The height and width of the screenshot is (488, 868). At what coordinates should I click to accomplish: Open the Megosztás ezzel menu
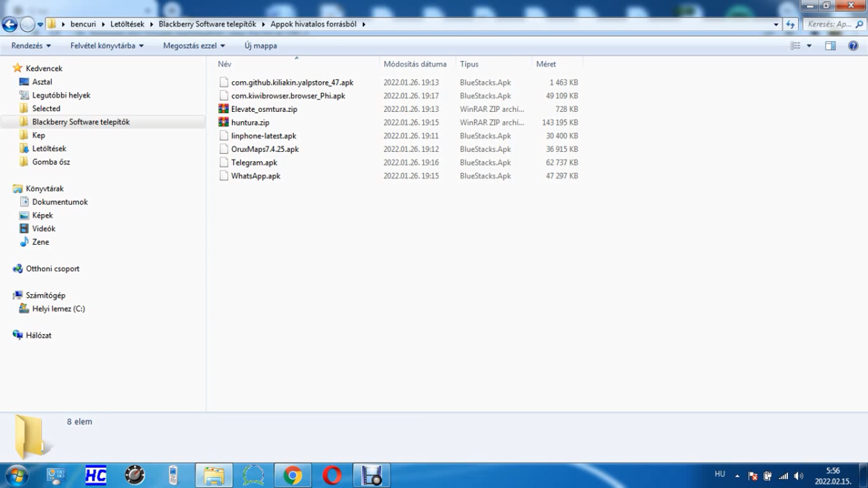(x=194, y=46)
